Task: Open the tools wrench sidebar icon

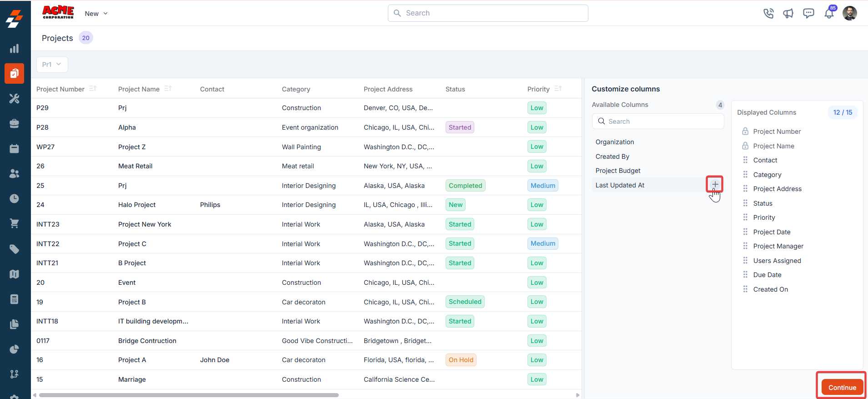Action: [15, 98]
